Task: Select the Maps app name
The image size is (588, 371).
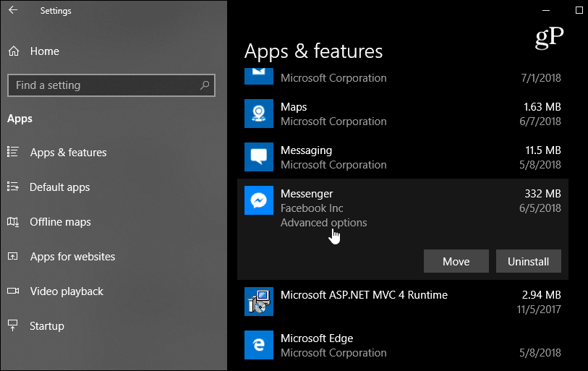Action: (x=294, y=107)
